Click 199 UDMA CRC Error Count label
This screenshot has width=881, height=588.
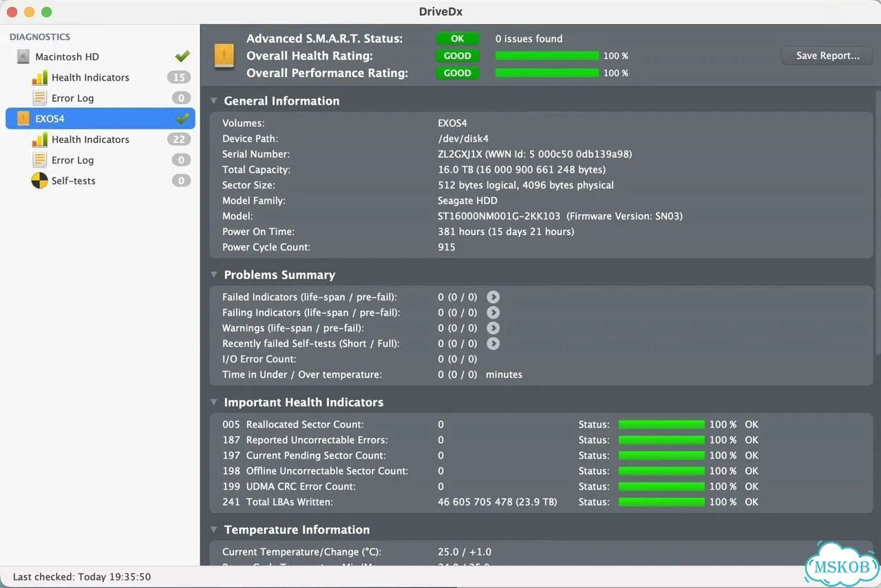click(x=289, y=486)
